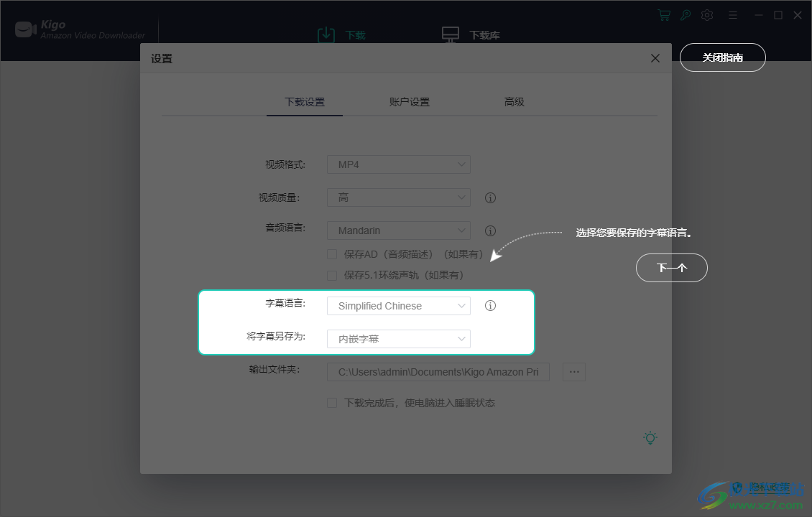Maximize the Kigo window
Image resolution: width=812 pixels, height=517 pixels.
[x=778, y=16]
